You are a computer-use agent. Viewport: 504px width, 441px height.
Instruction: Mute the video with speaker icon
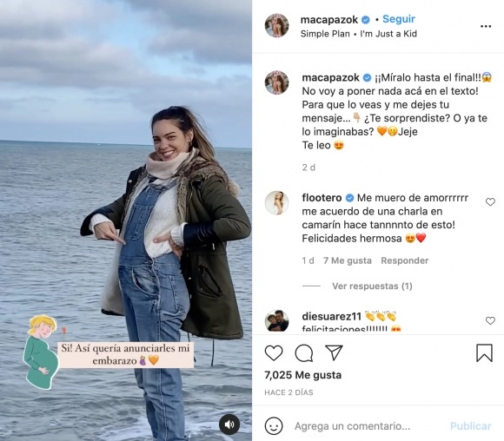pyautogui.click(x=229, y=425)
